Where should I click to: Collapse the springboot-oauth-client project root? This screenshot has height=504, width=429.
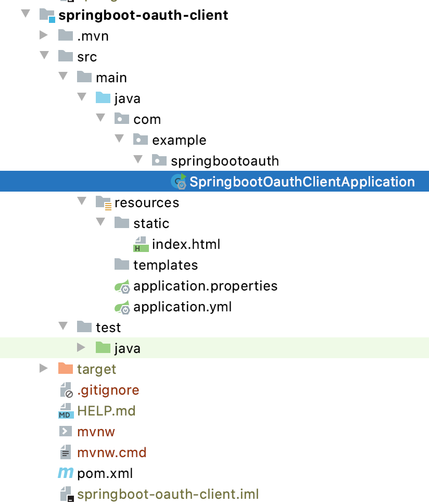pos(25,15)
